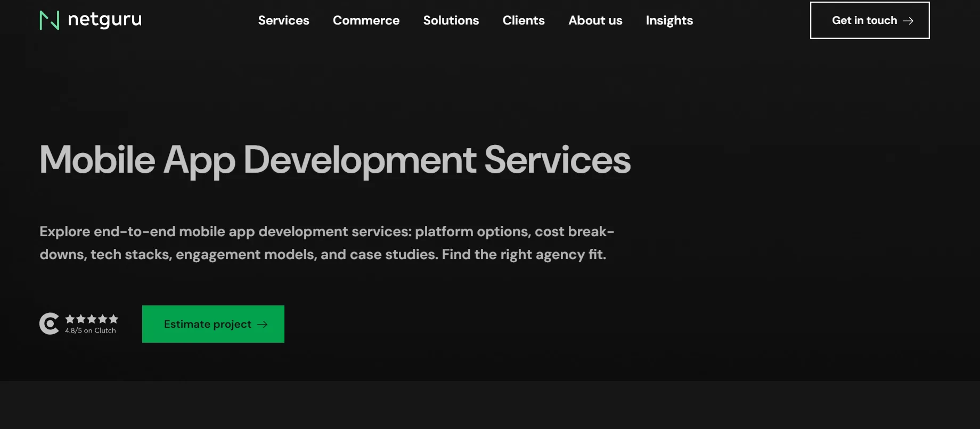Open the Insights menu

(669, 20)
